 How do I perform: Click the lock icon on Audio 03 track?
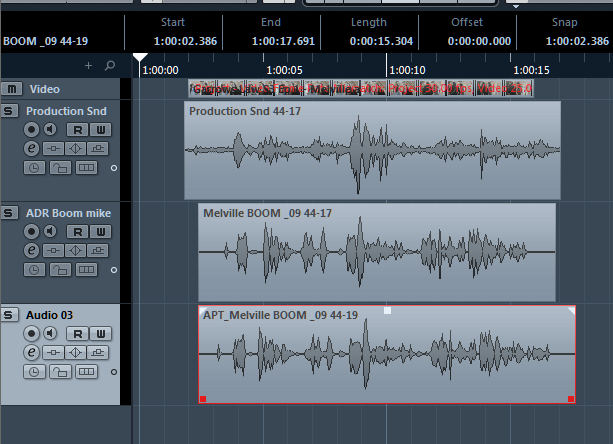(59, 371)
